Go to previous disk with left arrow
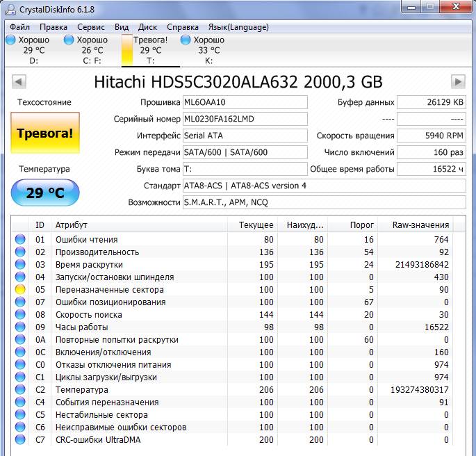Screen dimensions: 476x456 pyautogui.click(x=19, y=81)
